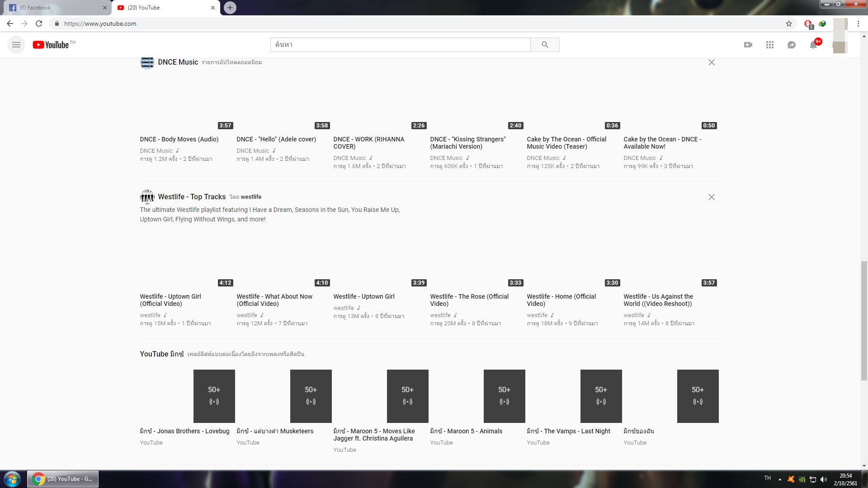Open the create video camera icon
Viewport: 868px width, 488px height.
748,45
